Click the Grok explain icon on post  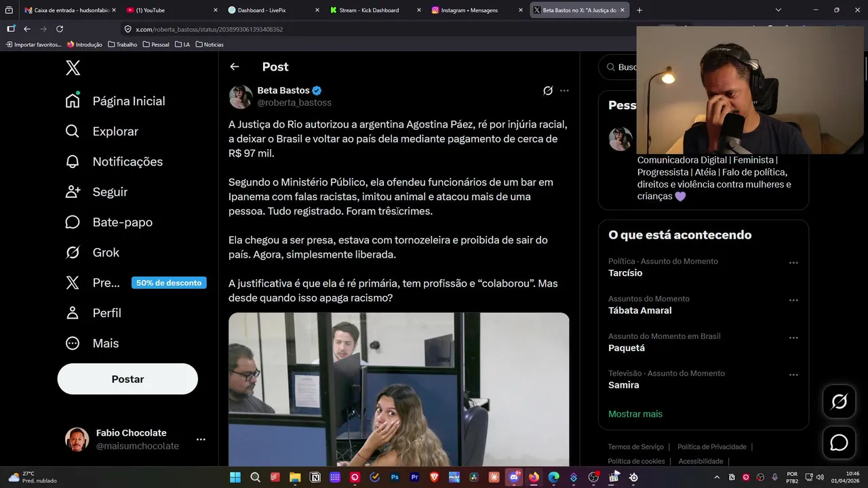pyautogui.click(x=548, y=90)
